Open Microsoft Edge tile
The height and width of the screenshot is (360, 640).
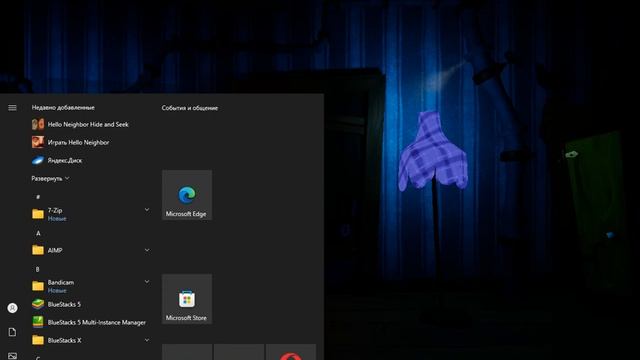pyautogui.click(x=187, y=195)
